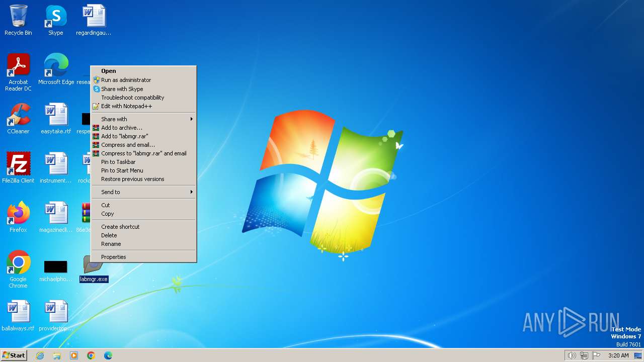
Task: Open Internet Explorer from taskbar
Action: point(40,355)
